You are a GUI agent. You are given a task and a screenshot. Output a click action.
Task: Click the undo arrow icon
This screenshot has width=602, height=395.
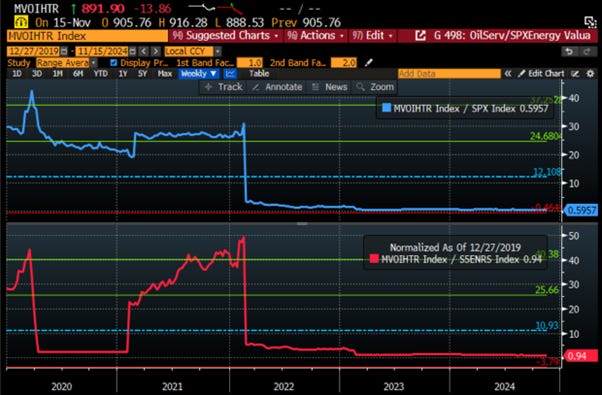pyautogui.click(x=569, y=51)
